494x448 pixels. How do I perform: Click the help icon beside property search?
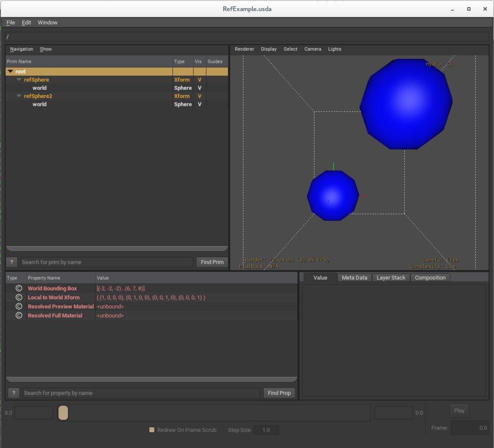14,393
